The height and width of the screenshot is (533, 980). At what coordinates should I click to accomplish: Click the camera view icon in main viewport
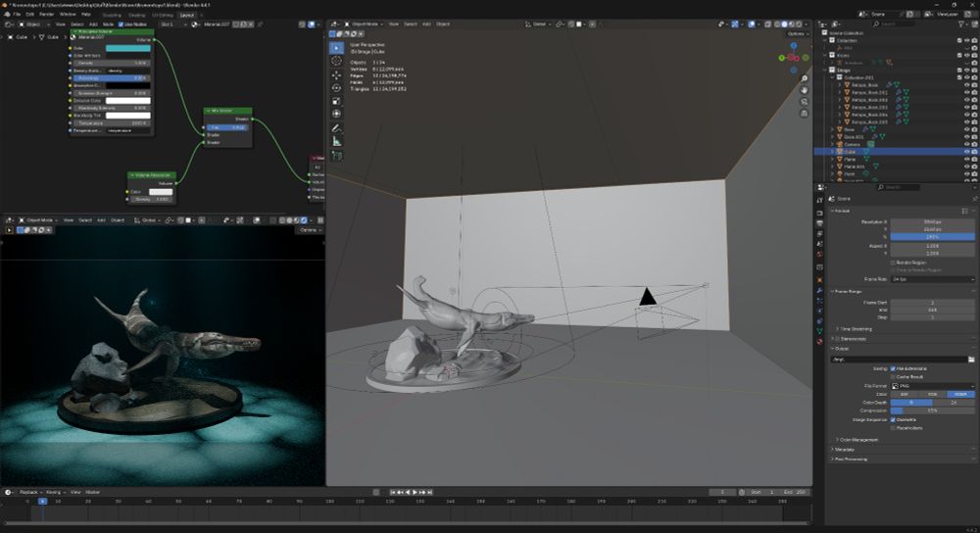pyautogui.click(x=805, y=102)
